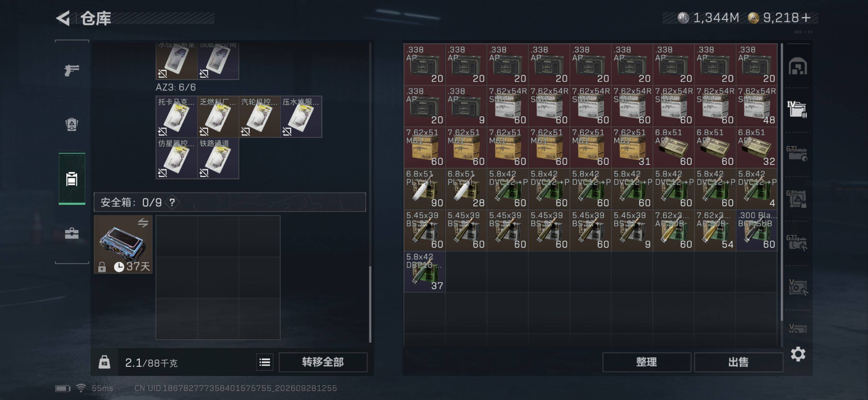Click the 9,218+ gold currency plus
868x400 pixels.
(805, 18)
